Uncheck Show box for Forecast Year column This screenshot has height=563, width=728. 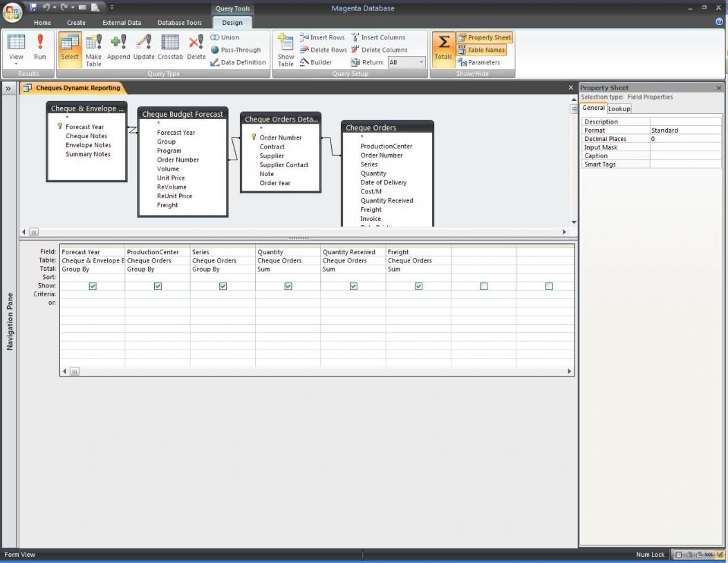(93, 286)
